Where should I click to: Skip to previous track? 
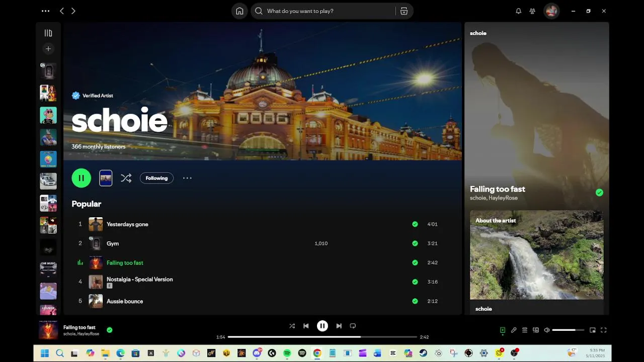306,326
